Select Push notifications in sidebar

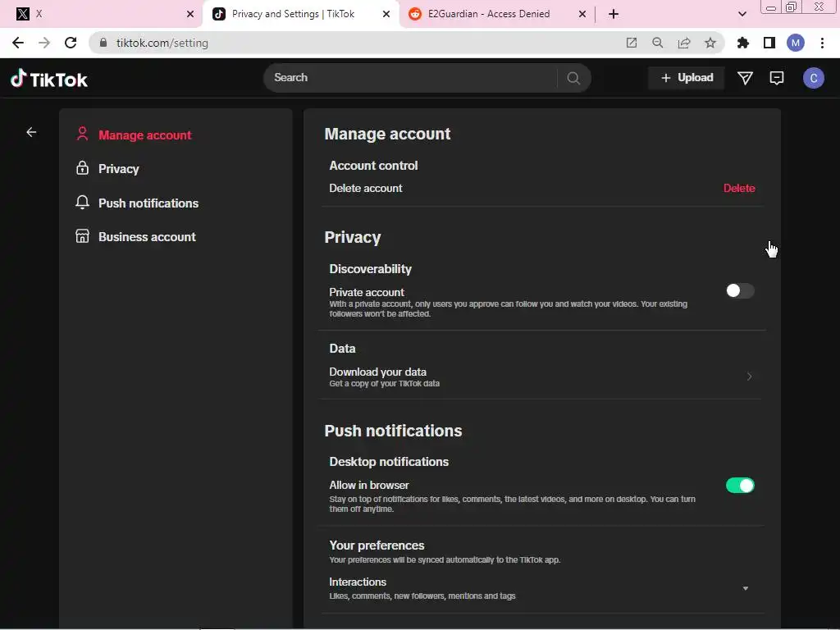click(148, 203)
